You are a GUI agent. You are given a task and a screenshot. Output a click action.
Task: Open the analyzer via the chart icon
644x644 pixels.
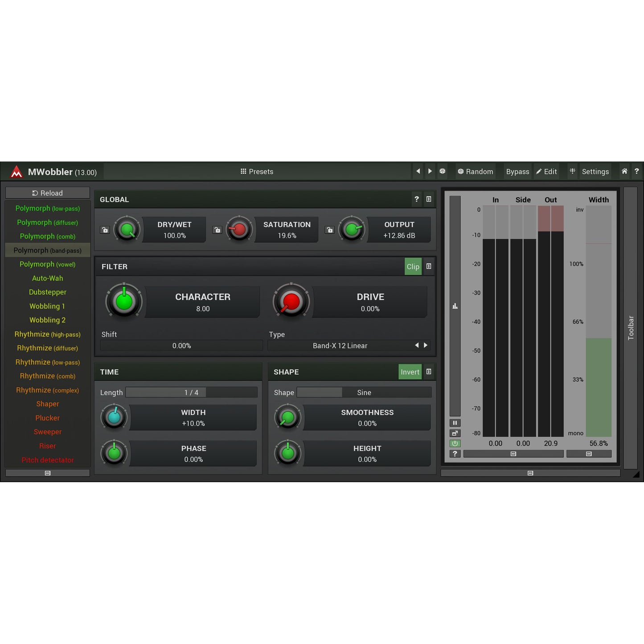(x=455, y=306)
